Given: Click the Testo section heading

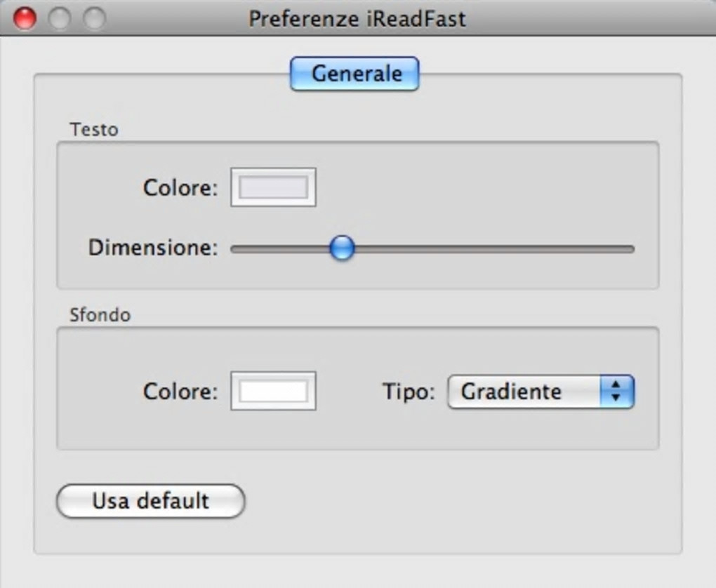Looking at the screenshot, I should [x=94, y=130].
